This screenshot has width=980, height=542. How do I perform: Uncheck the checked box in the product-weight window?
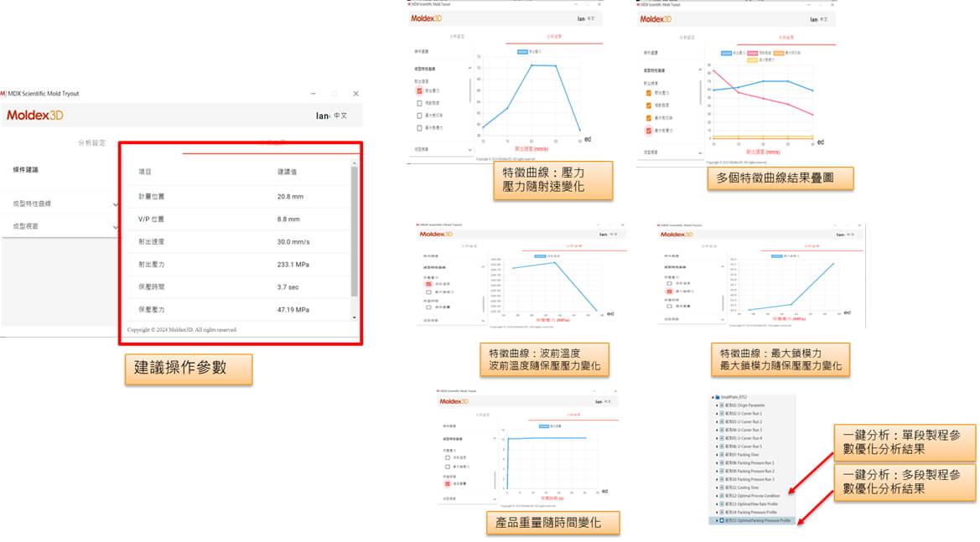pyautogui.click(x=448, y=484)
